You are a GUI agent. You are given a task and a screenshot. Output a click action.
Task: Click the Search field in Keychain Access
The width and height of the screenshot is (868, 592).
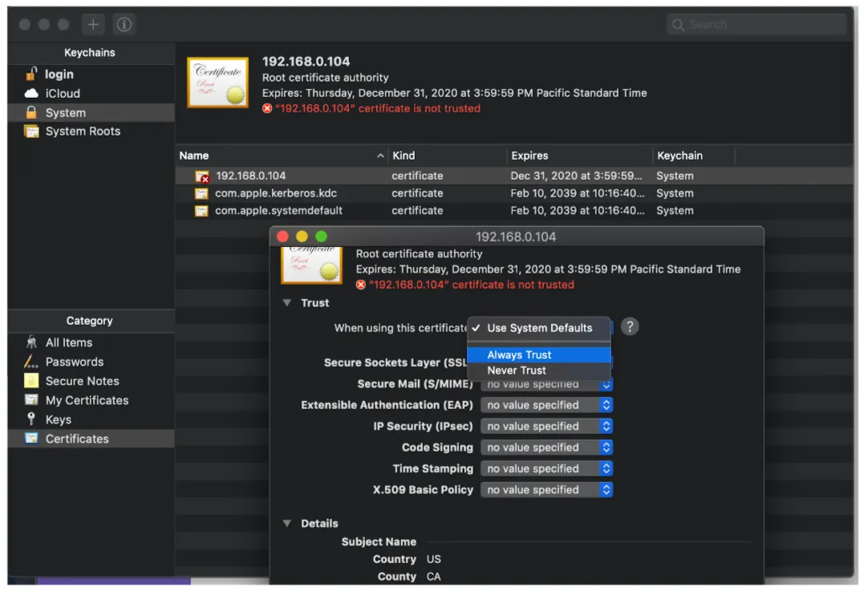point(756,24)
